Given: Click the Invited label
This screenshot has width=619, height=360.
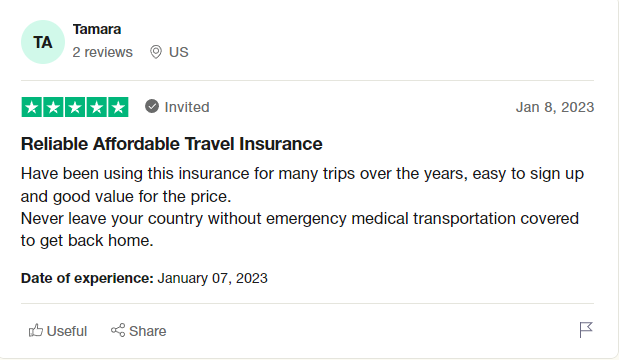Looking at the screenshot, I should (187, 107).
